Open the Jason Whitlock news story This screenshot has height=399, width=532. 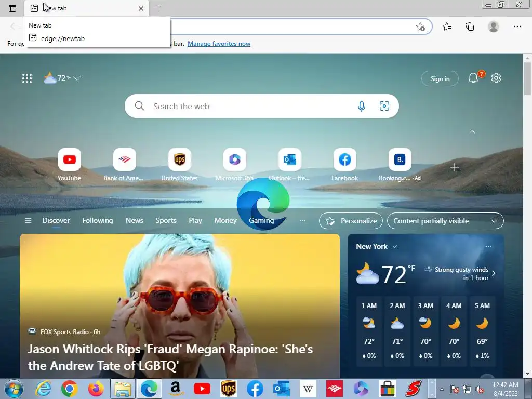point(170,357)
